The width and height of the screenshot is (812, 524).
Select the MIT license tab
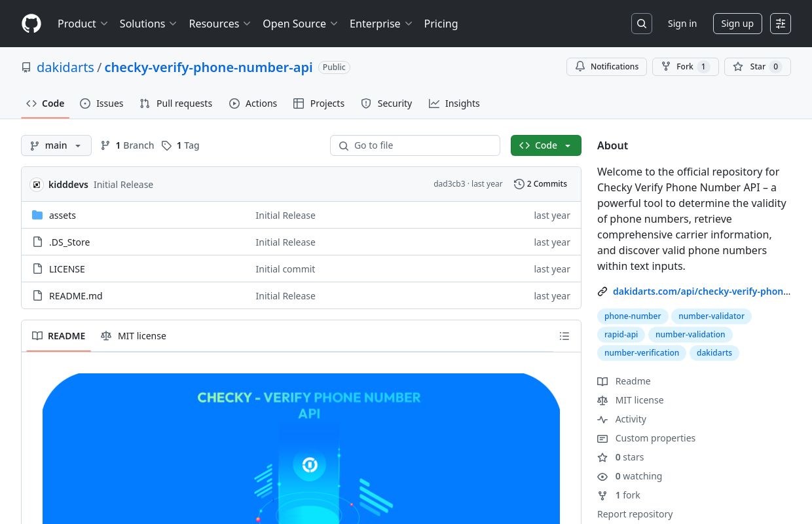click(134, 336)
